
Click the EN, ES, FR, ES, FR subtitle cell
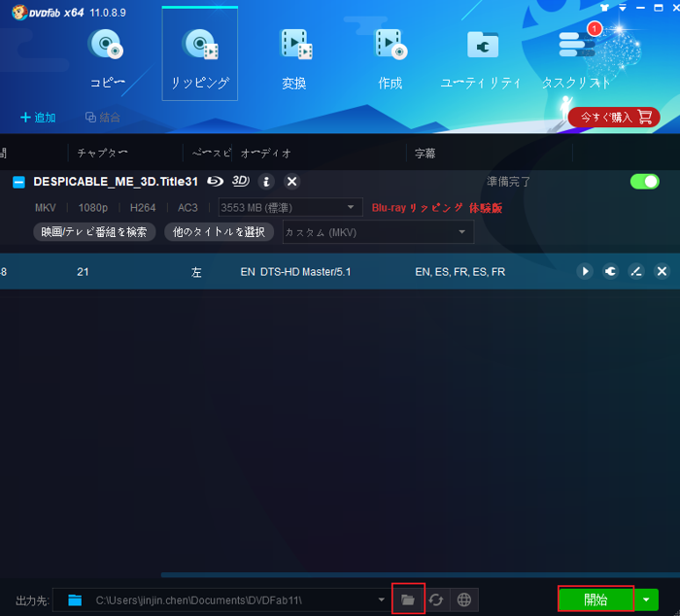(x=460, y=272)
